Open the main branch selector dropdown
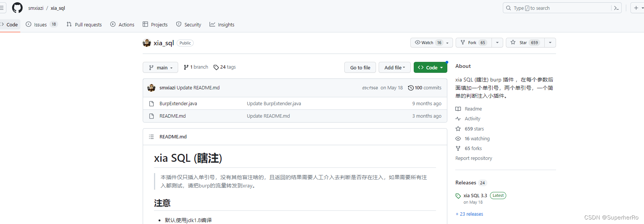The image size is (644, 224). [x=160, y=68]
